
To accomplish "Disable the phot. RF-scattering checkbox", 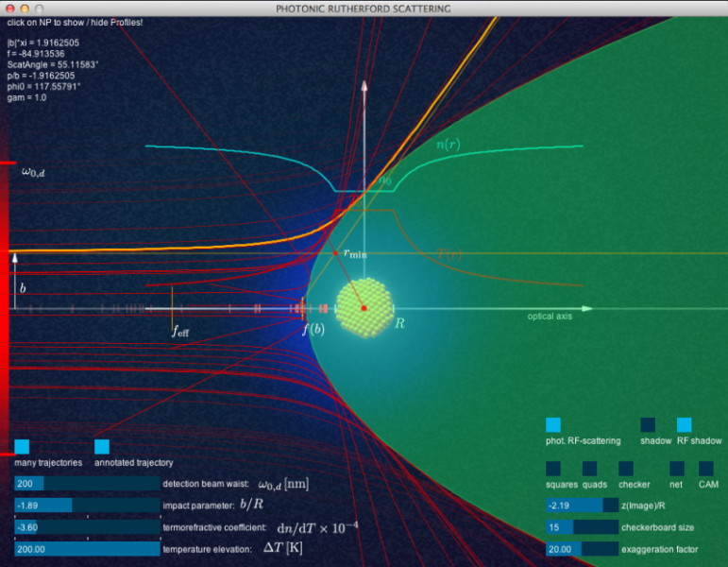I will [553, 425].
